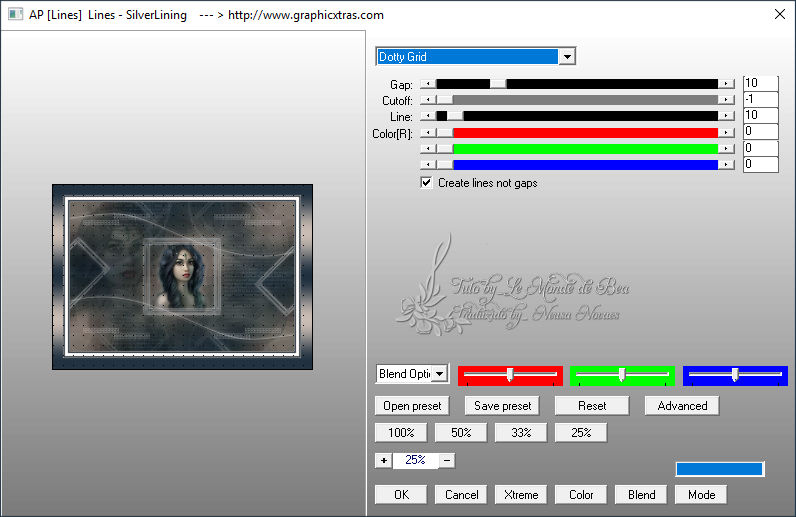Adjust the red blend slider handle
Screen dimensions: 796x517
(x=510, y=375)
